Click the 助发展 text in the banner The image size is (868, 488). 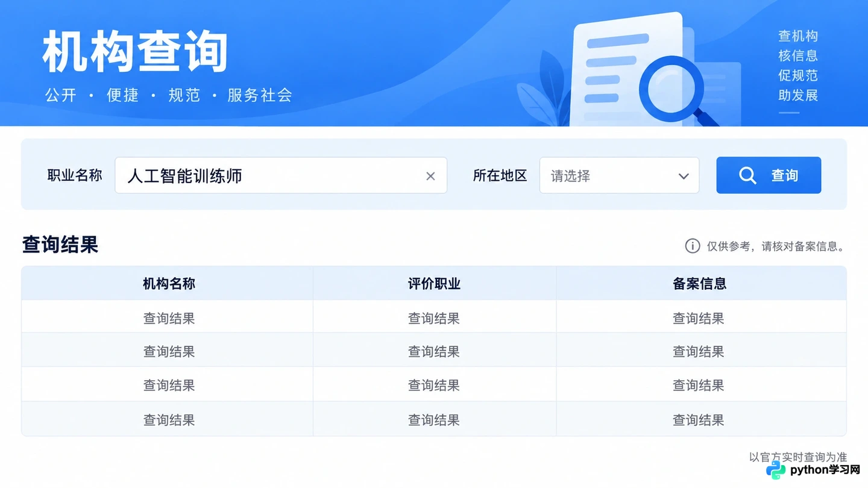pos(798,95)
